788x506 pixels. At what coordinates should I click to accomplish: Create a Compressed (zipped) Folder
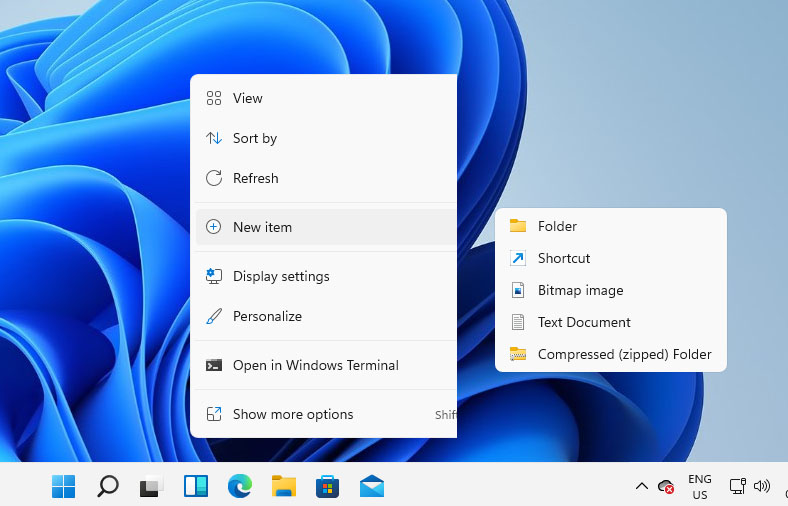(611, 354)
